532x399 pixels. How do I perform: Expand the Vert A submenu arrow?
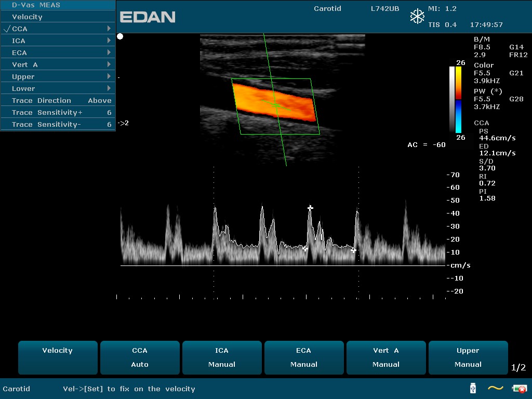(109, 64)
